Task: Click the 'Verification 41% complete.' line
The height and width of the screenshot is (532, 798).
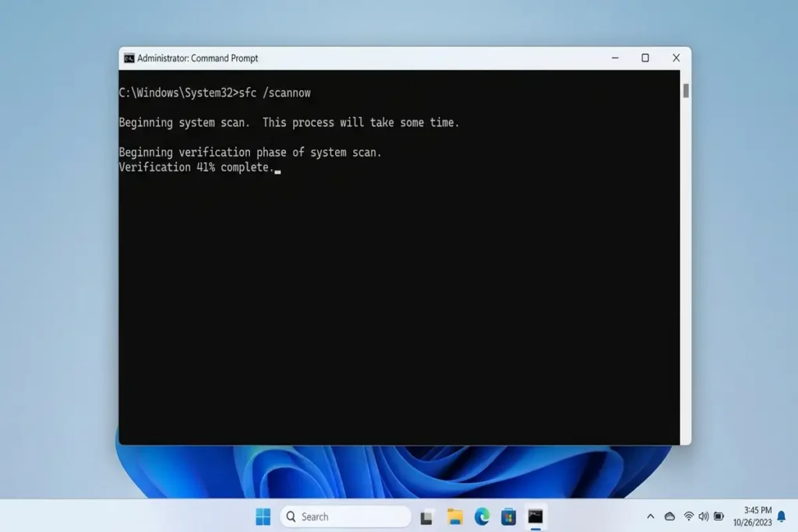Action: (196, 167)
